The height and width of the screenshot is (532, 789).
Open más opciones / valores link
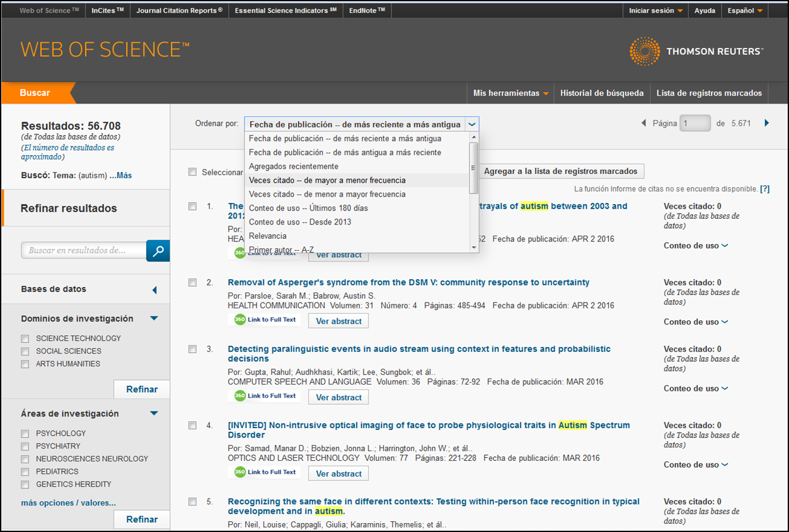pos(68,503)
